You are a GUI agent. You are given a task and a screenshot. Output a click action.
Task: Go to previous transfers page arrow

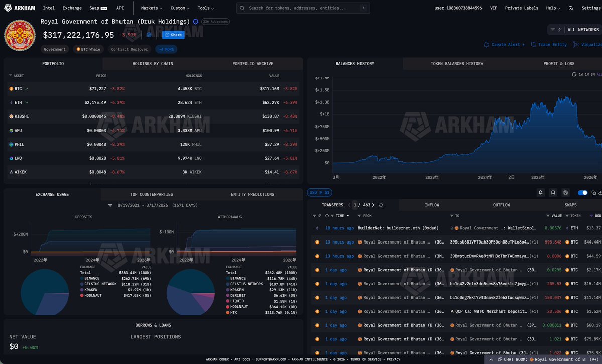(349, 205)
